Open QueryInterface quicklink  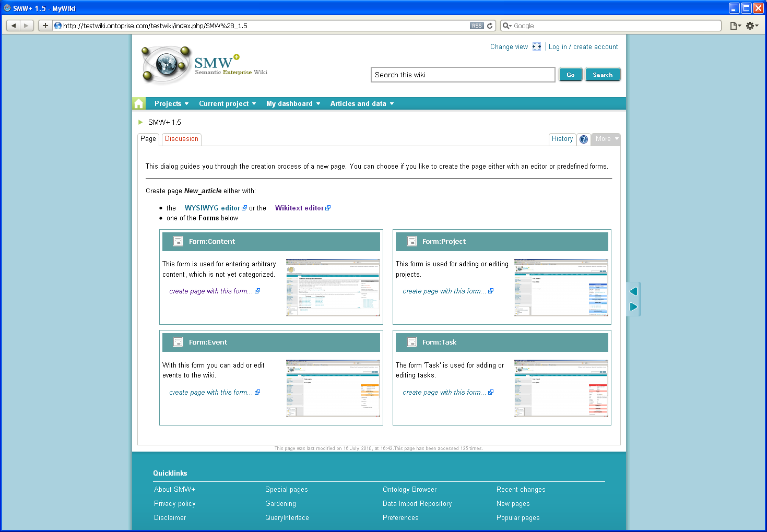[x=287, y=518]
